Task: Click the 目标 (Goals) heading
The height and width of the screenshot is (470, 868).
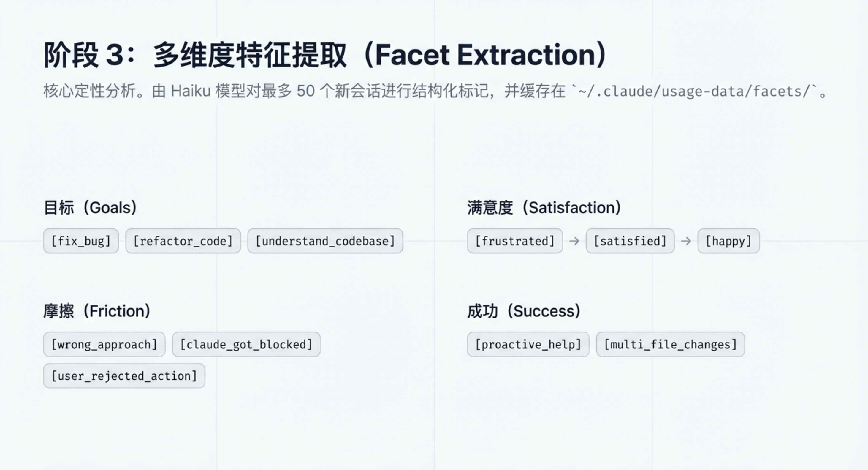Action: pos(90,207)
